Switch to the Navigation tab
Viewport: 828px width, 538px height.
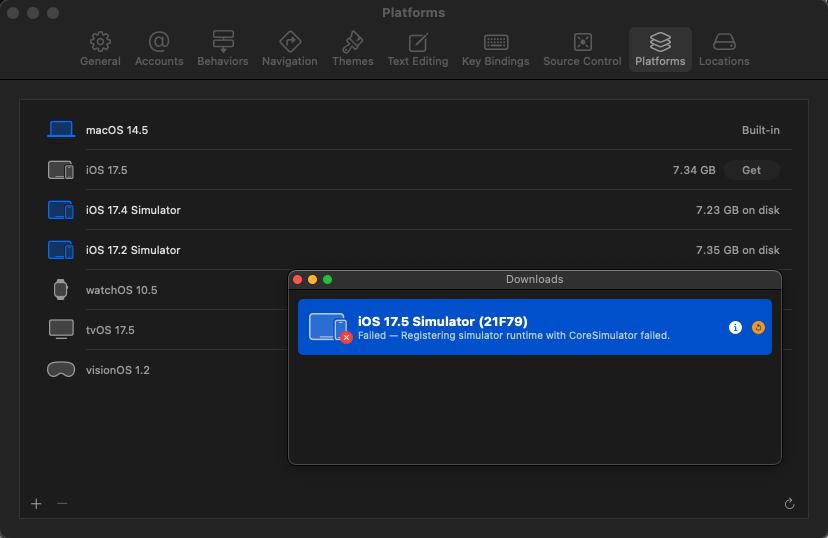(290, 49)
